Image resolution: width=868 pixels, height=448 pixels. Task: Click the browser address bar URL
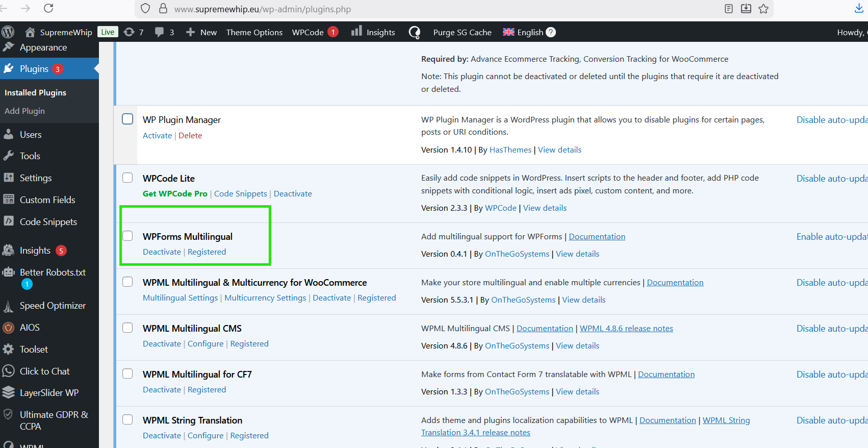pos(262,9)
